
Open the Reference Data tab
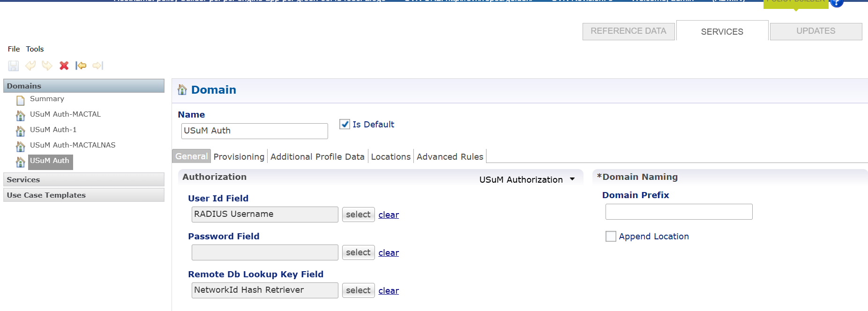tap(628, 31)
